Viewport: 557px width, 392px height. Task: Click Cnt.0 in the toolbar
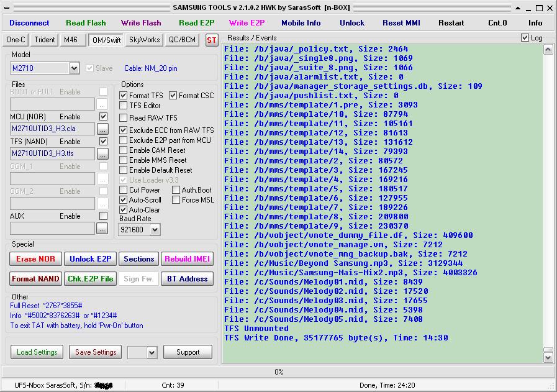click(497, 23)
